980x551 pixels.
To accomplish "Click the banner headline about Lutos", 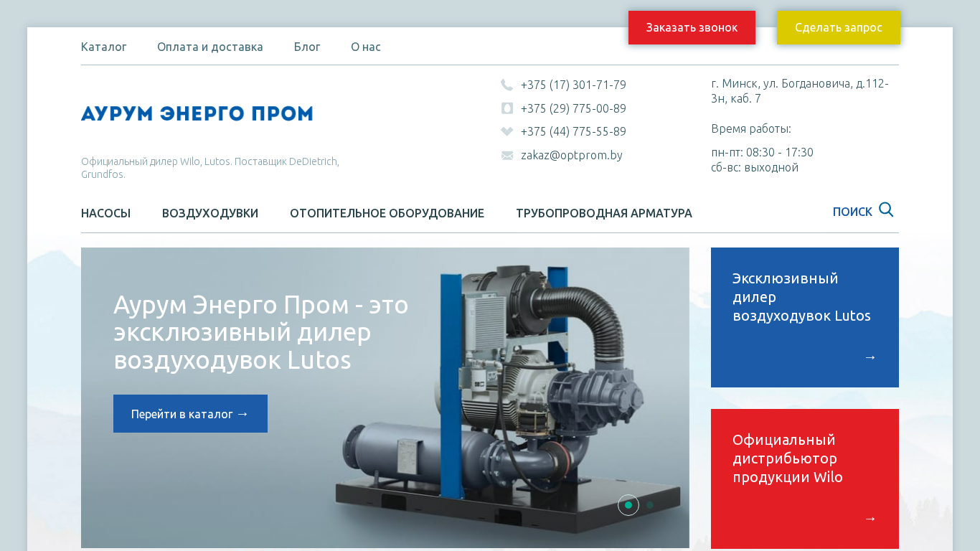I will (x=261, y=332).
